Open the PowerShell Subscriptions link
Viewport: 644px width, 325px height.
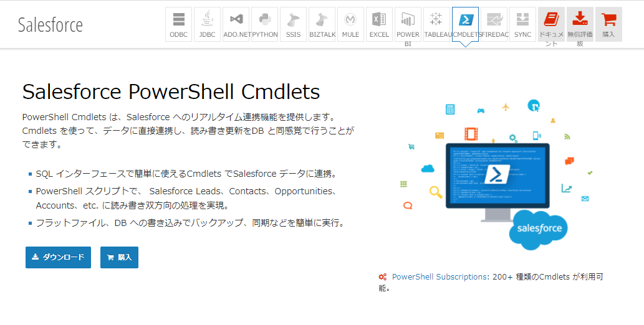(439, 276)
